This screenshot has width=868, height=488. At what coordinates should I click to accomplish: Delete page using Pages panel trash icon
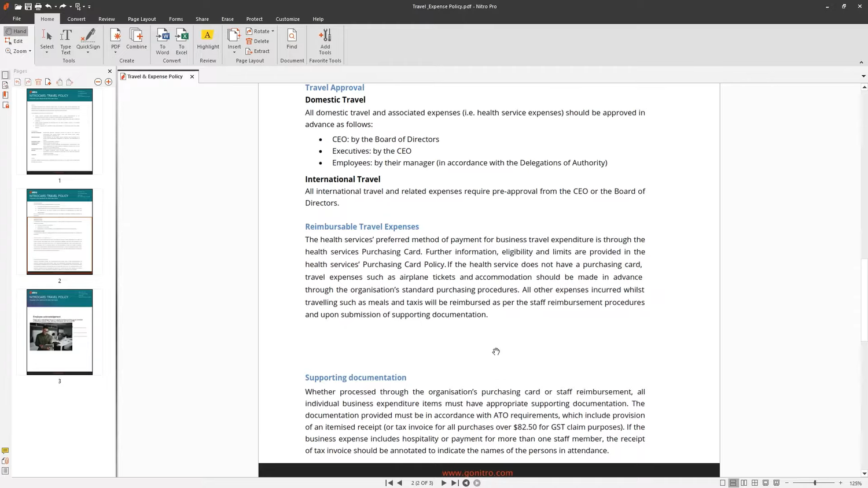coord(38,82)
